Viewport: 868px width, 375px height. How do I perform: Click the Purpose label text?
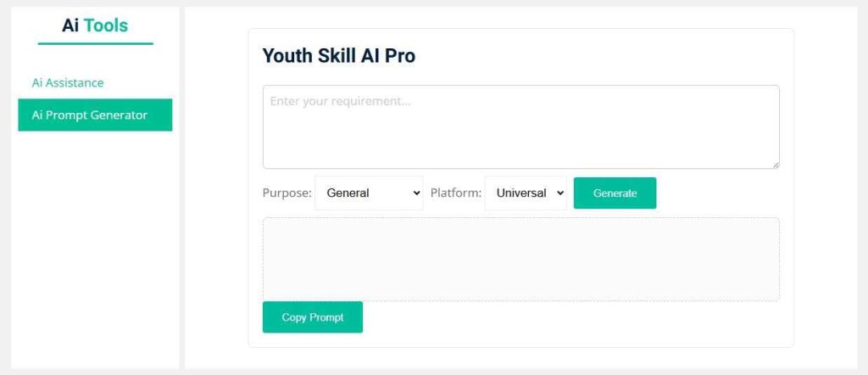287,193
